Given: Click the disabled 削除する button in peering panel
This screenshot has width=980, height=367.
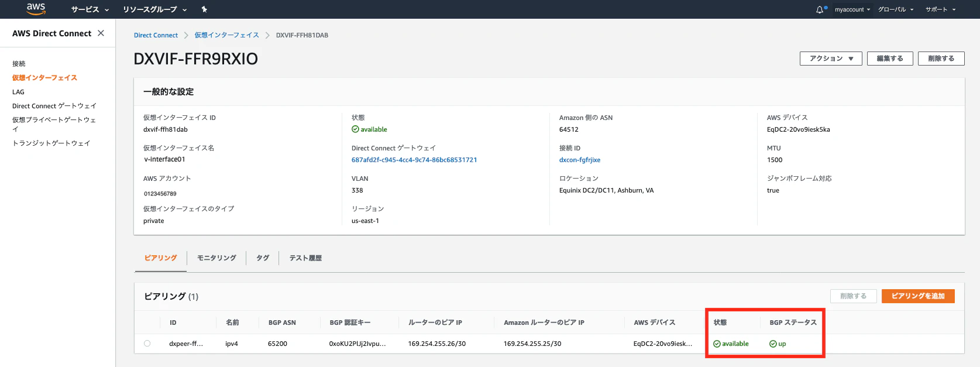Looking at the screenshot, I should pyautogui.click(x=853, y=296).
